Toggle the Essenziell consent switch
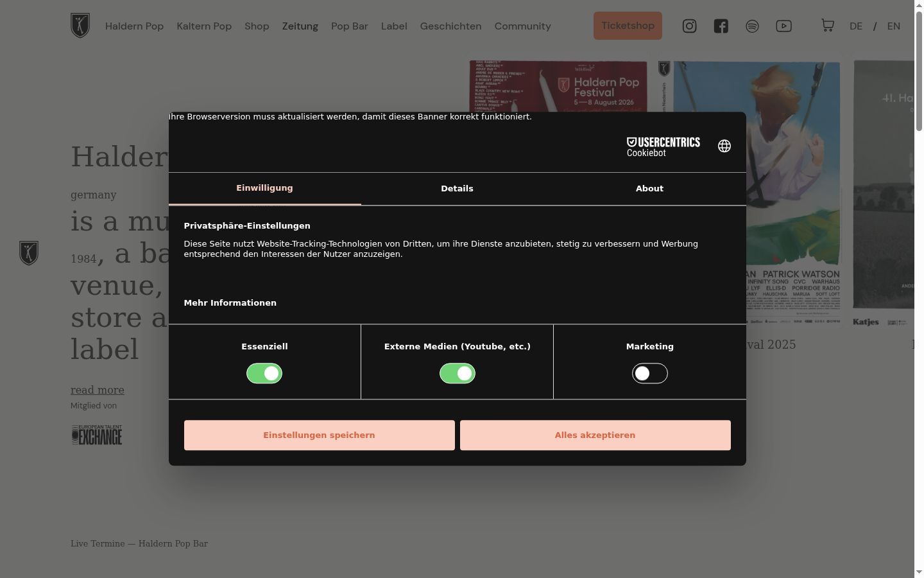 click(x=264, y=373)
